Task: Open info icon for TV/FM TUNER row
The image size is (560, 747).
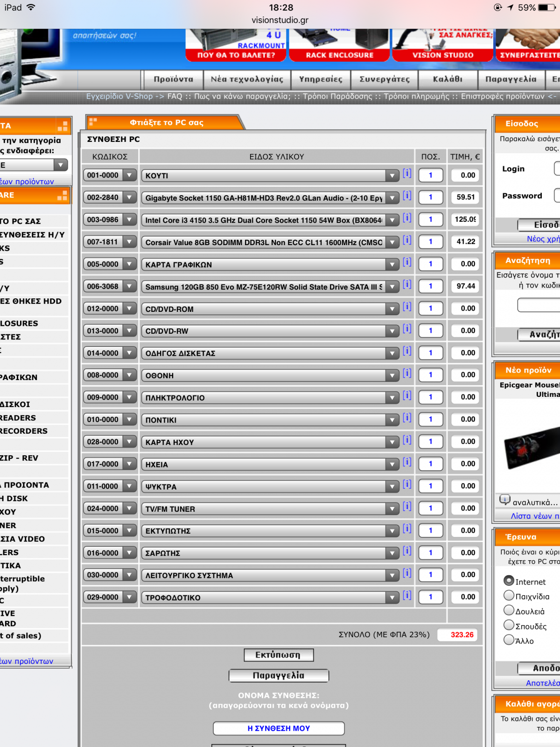Action: 407,506
